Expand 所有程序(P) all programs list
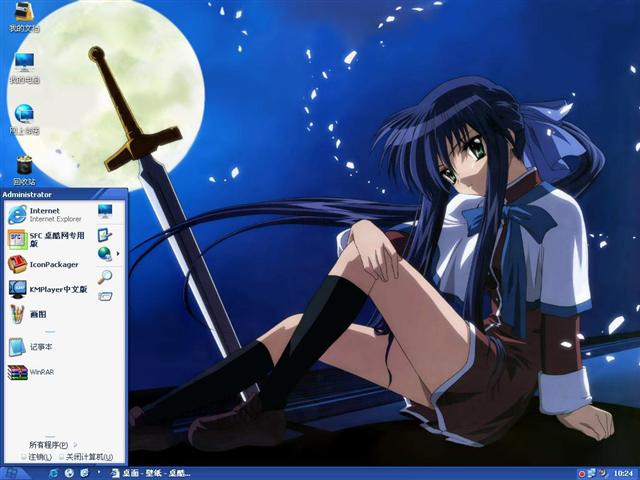Image resolution: width=640 pixels, height=480 pixels. 53,445
